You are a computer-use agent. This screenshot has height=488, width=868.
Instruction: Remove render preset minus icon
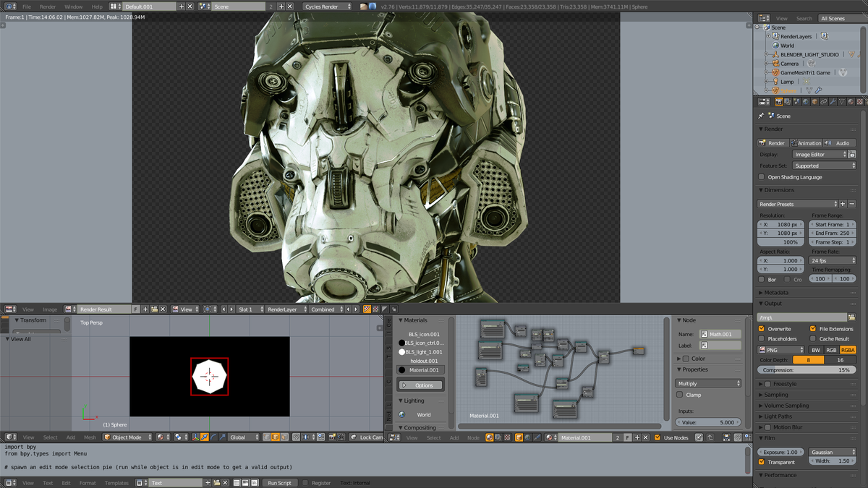851,204
